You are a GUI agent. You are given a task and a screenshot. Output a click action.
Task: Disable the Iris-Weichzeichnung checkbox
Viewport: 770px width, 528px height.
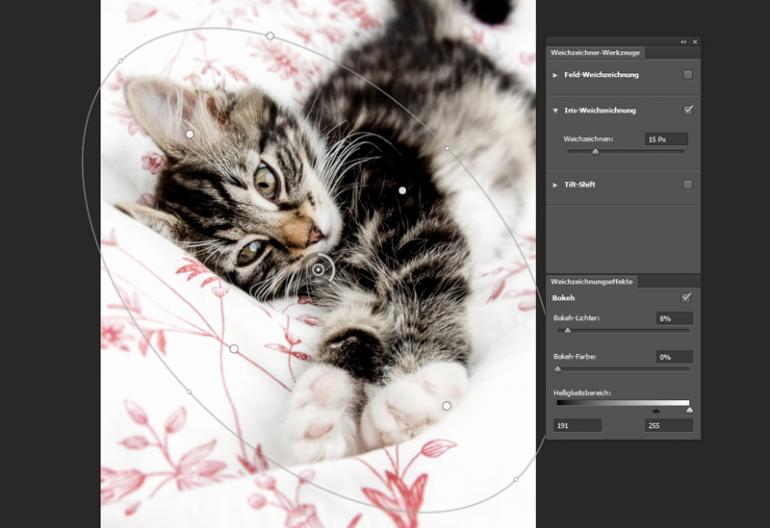[688, 110]
